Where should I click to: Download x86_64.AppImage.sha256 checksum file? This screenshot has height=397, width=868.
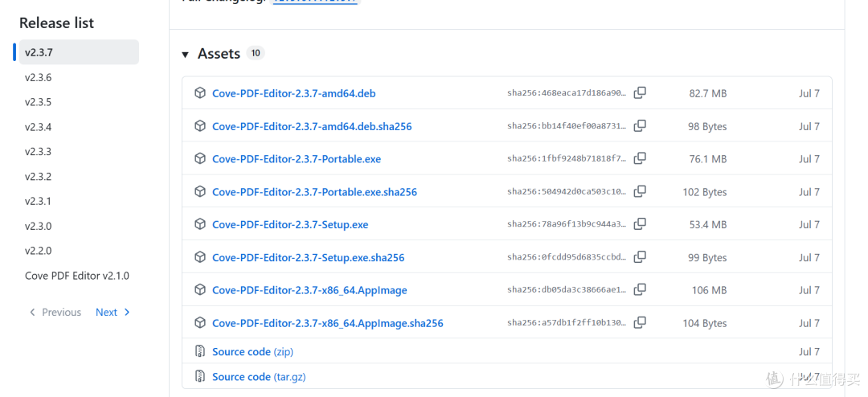[328, 323]
